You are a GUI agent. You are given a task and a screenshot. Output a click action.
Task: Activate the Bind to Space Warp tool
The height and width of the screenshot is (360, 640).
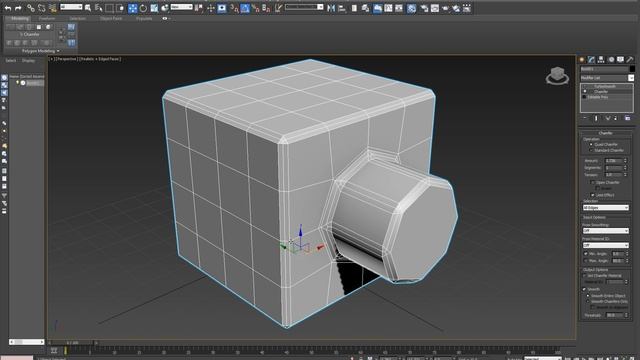click(x=53, y=8)
